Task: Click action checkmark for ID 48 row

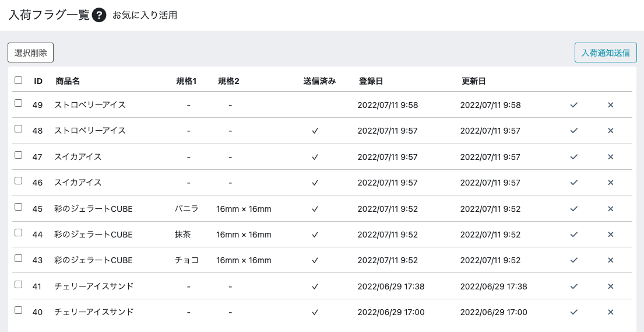Action: (x=573, y=131)
